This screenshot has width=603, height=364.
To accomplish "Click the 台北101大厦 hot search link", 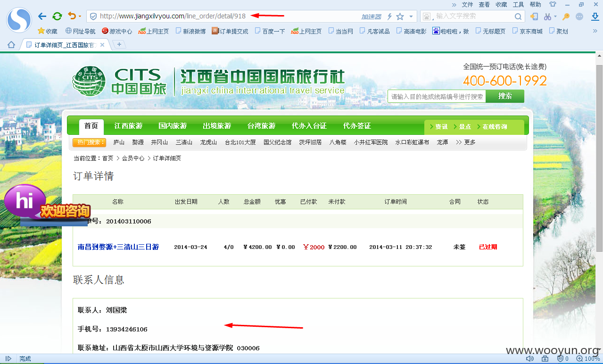I will pyautogui.click(x=240, y=142).
